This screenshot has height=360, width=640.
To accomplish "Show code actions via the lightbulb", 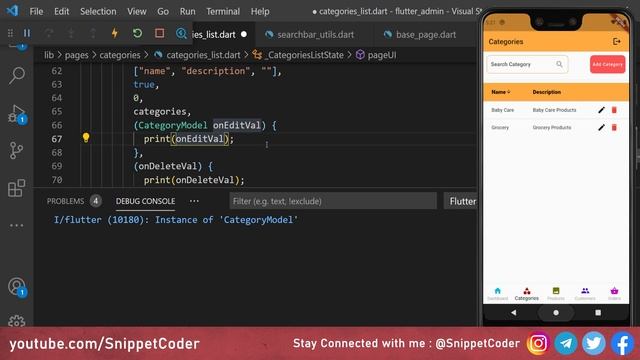I will click(x=86, y=138).
